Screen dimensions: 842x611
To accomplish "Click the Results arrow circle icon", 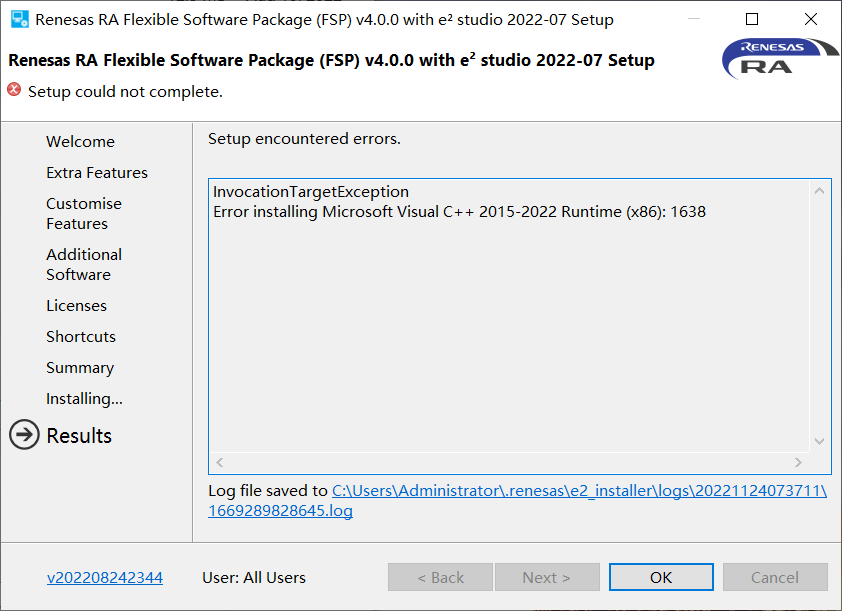I will point(24,434).
